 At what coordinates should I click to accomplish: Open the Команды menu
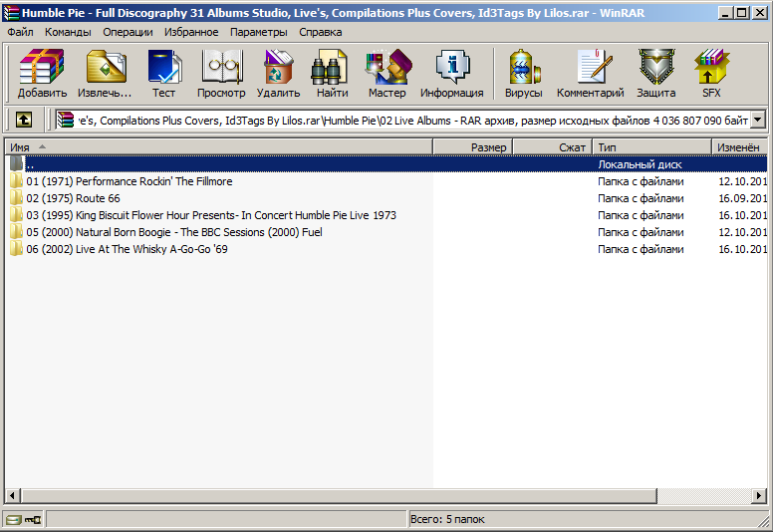pos(68,32)
